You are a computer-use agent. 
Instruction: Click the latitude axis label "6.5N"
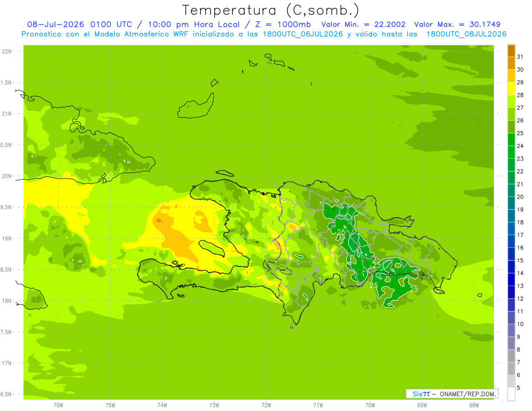click(x=7, y=395)
